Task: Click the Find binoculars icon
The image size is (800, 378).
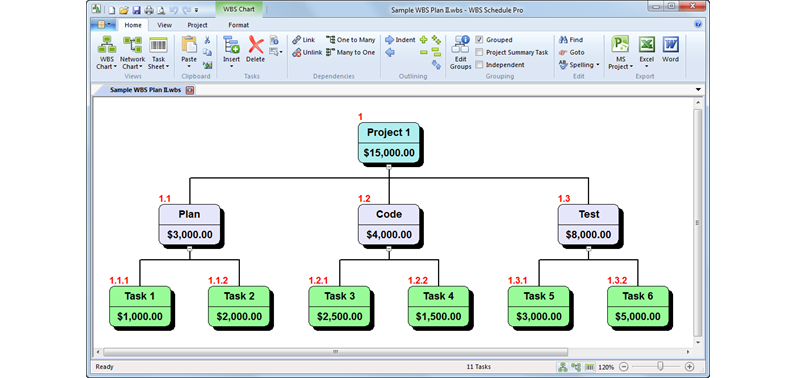Action: tap(563, 40)
